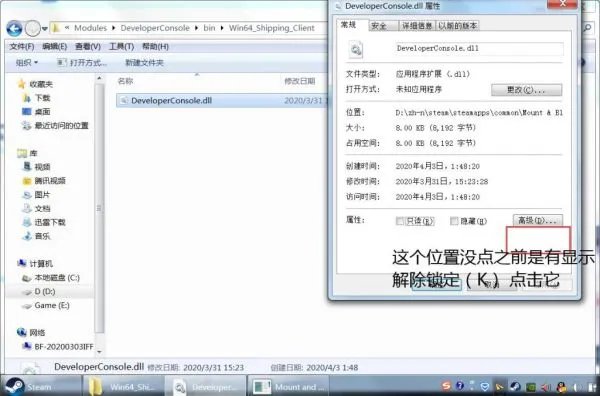This screenshot has height=396, width=600.
Task: Select the bin breadcrumb segment
Action: point(209,28)
